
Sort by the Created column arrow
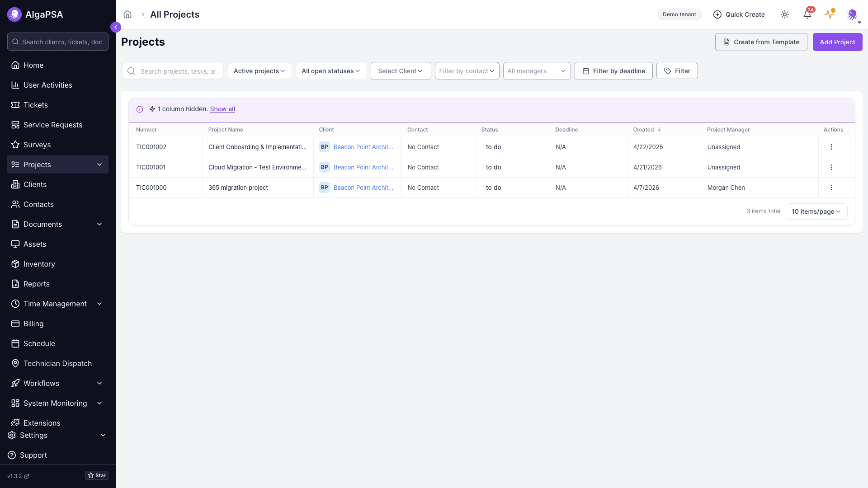pos(659,130)
